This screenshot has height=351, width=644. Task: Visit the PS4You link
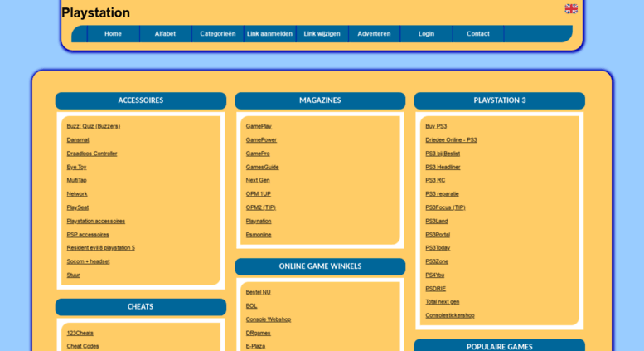click(434, 275)
